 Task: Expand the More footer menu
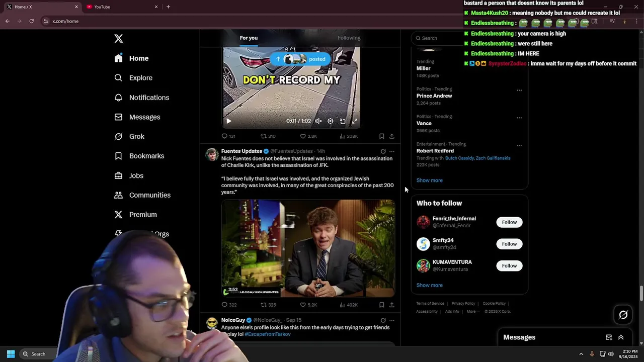[472, 312]
